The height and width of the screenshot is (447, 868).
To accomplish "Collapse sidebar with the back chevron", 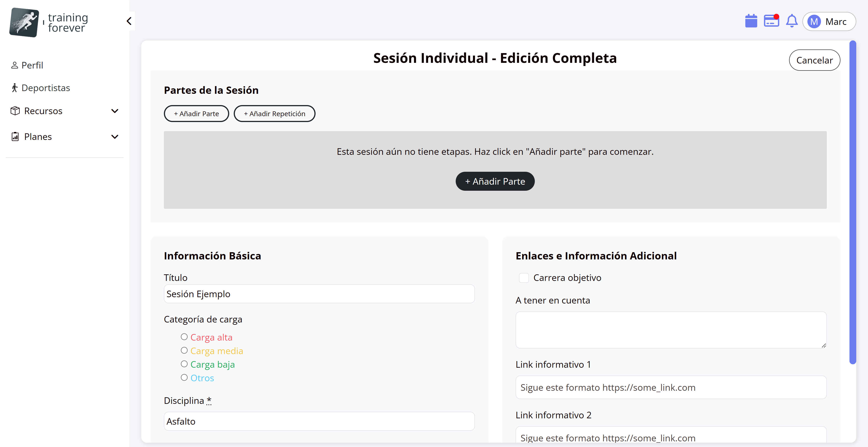I will click(x=129, y=21).
